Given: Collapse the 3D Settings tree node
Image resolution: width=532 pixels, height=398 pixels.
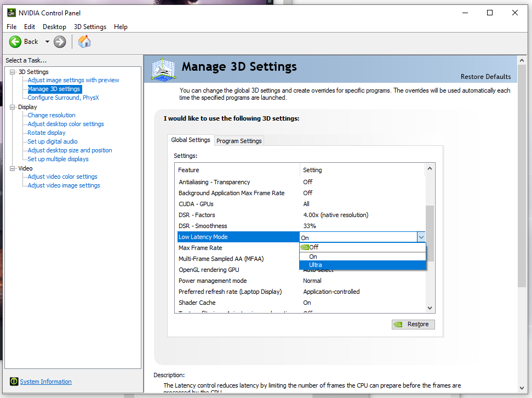Looking at the screenshot, I should point(13,72).
